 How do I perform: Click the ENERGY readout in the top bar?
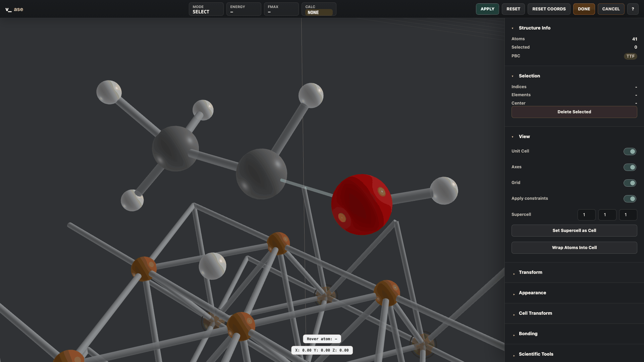point(244,9)
